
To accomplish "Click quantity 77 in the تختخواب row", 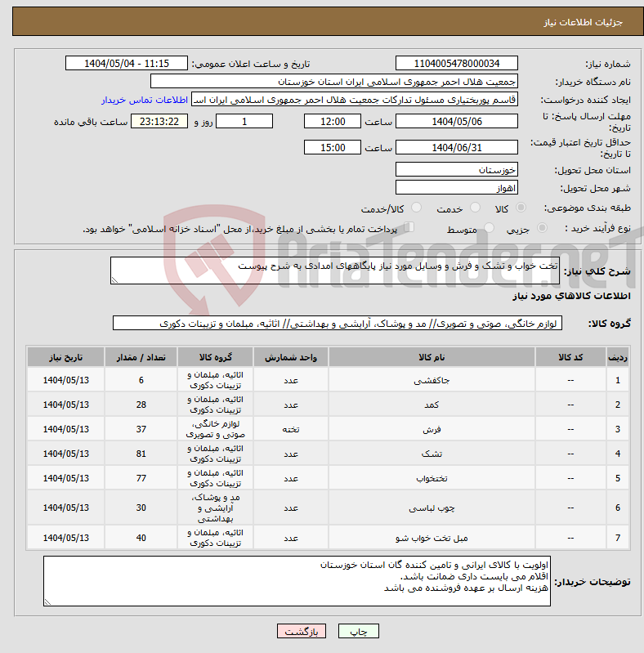I will pyautogui.click(x=141, y=478).
